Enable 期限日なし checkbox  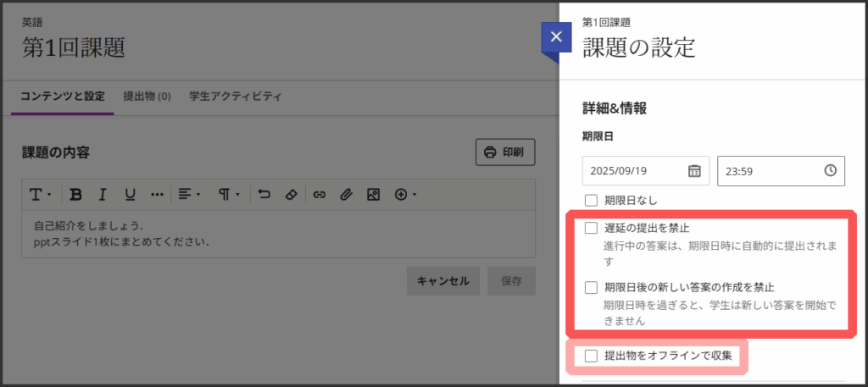click(x=592, y=201)
